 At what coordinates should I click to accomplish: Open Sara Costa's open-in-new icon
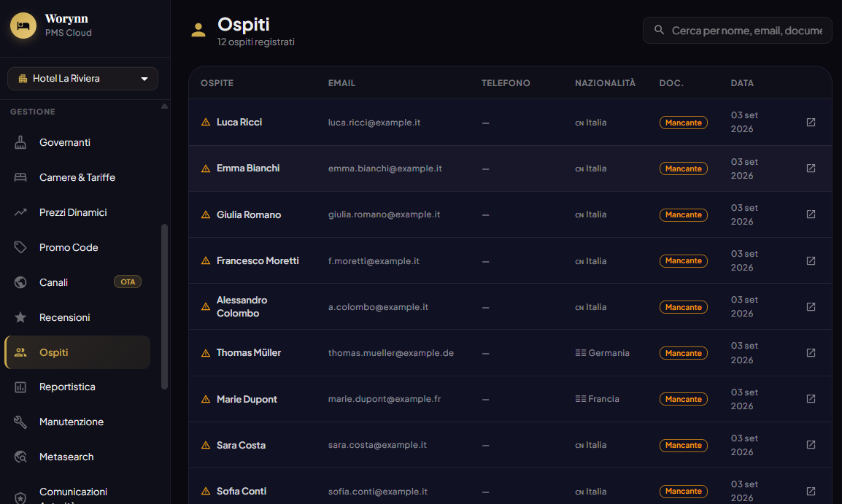pyautogui.click(x=811, y=444)
